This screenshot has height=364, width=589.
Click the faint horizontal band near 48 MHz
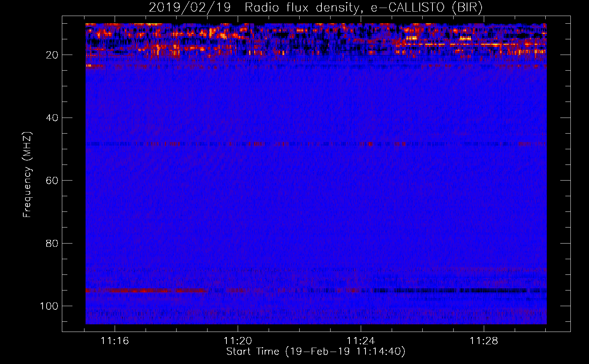316,144
